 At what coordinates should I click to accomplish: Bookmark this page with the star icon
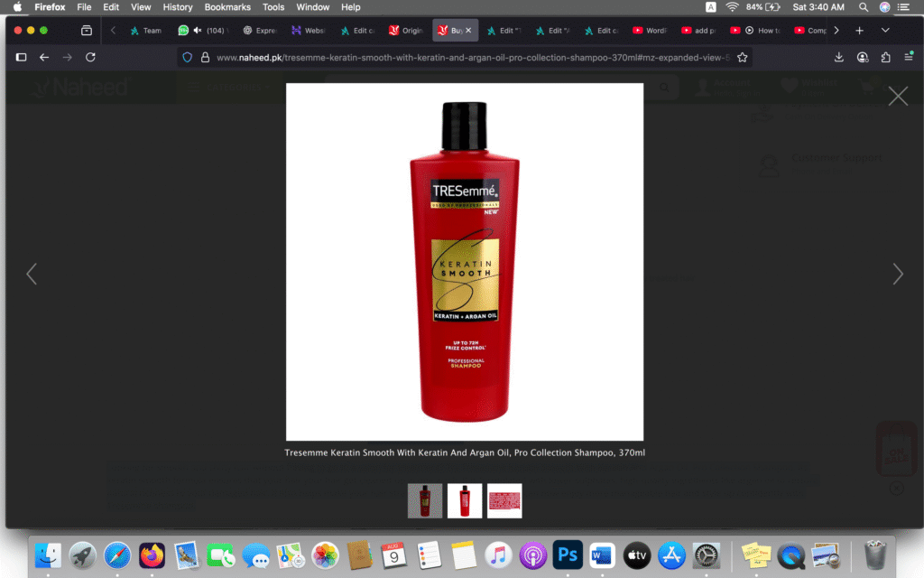[742, 57]
